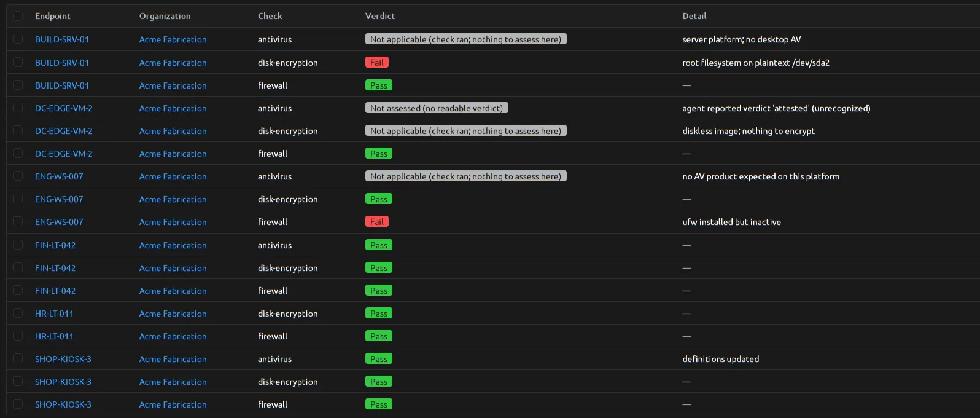The image size is (980, 418).
Task: Select the FIN-LT-042 antivirus row checkbox
Action: click(x=18, y=245)
